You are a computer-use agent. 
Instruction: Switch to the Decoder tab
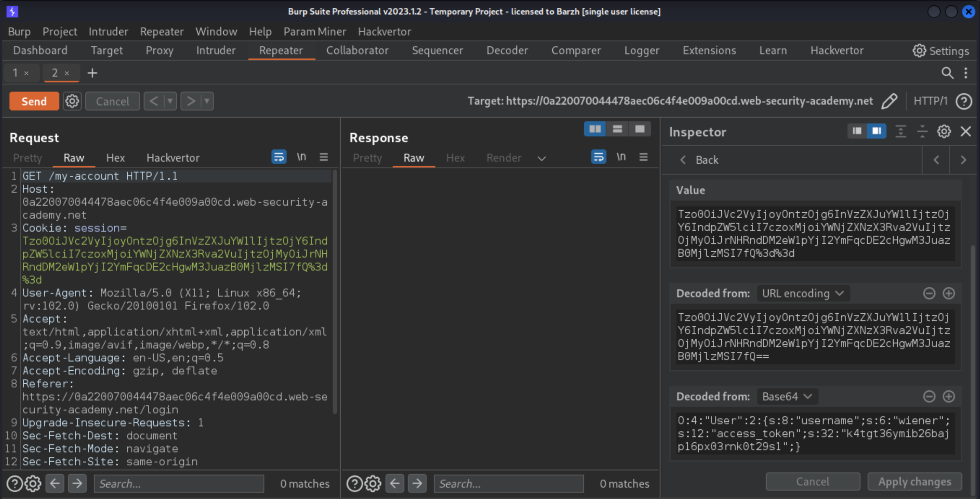point(507,51)
